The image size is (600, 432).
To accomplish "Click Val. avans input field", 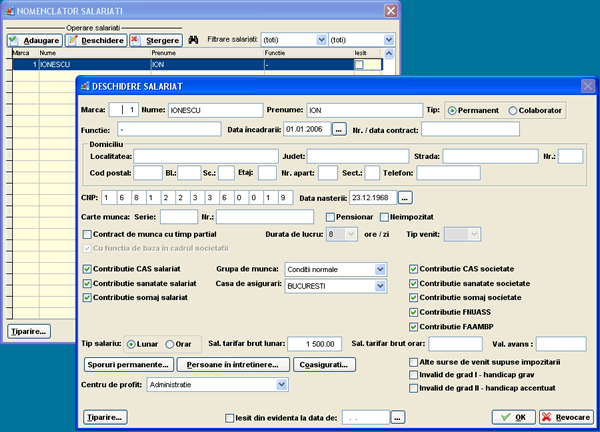I will [561, 344].
